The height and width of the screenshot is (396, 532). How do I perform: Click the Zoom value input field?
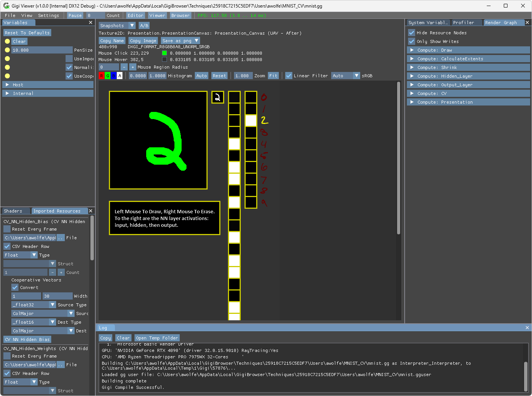(243, 76)
